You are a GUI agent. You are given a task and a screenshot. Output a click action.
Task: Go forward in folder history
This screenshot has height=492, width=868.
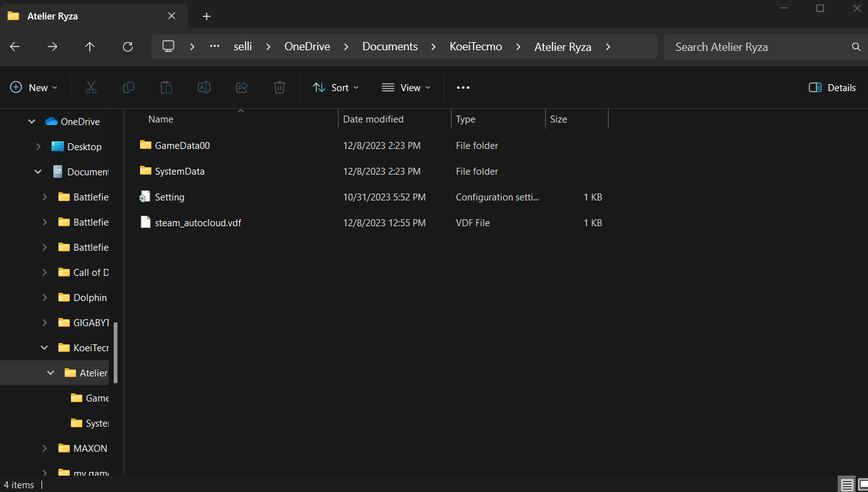pyautogui.click(x=53, y=46)
